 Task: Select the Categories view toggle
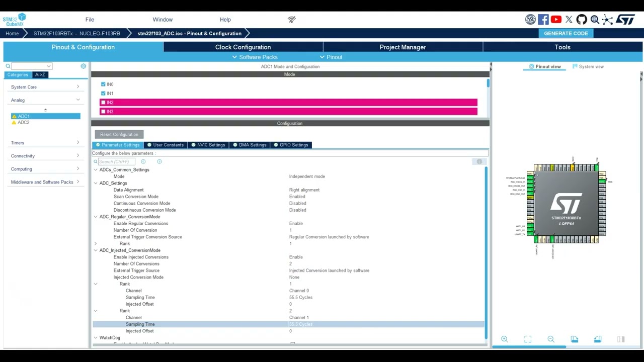click(x=18, y=75)
